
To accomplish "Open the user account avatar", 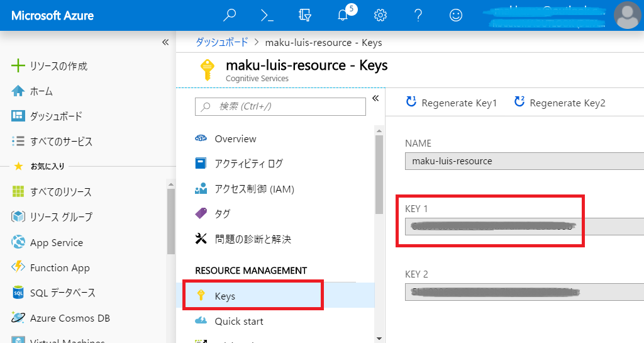I will click(x=627, y=15).
